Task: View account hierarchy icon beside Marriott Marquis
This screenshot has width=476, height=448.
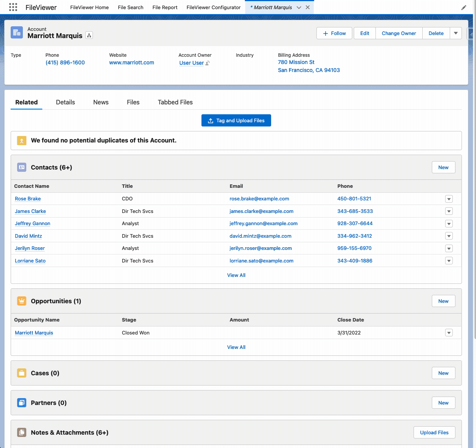Action: click(x=89, y=35)
